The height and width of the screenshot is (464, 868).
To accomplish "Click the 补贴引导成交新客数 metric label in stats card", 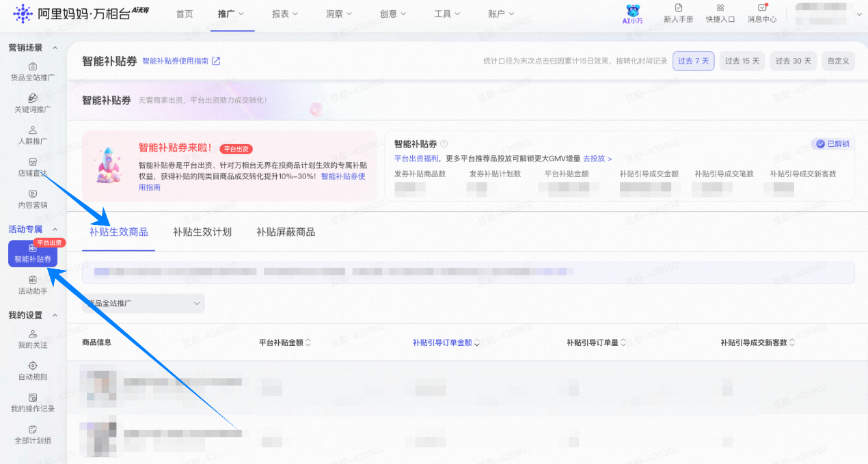I will pos(803,174).
